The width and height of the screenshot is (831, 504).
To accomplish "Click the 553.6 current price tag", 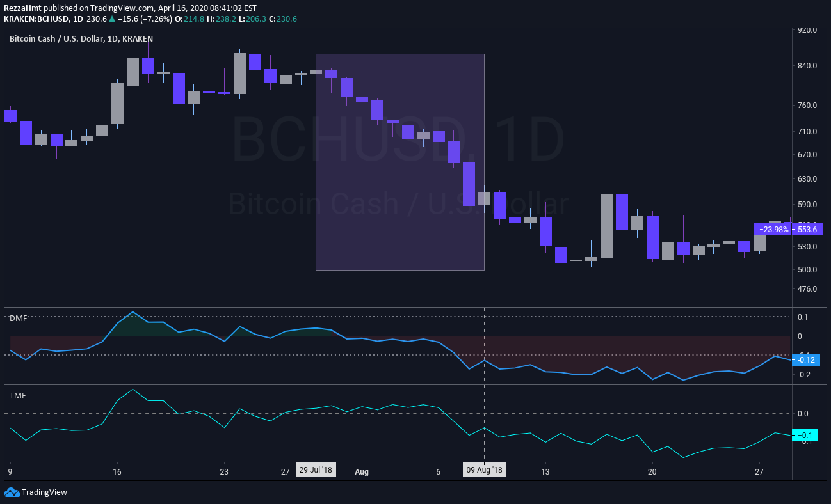I will [x=808, y=229].
